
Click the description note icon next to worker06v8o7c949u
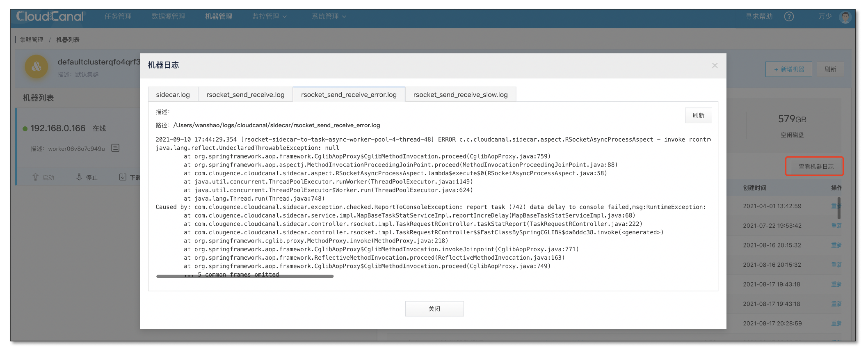point(115,148)
